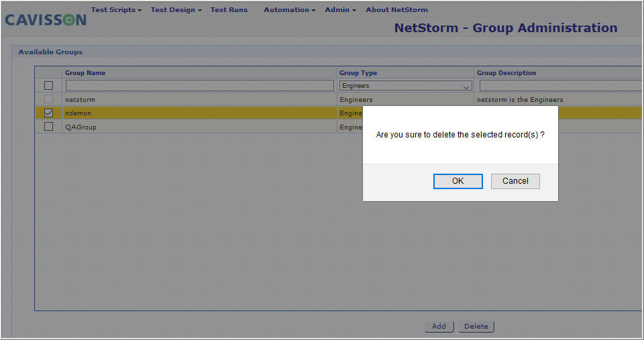Click 'netstorm is the Engineers' description
Image resolution: width=644 pixels, height=340 pixels.
click(519, 100)
